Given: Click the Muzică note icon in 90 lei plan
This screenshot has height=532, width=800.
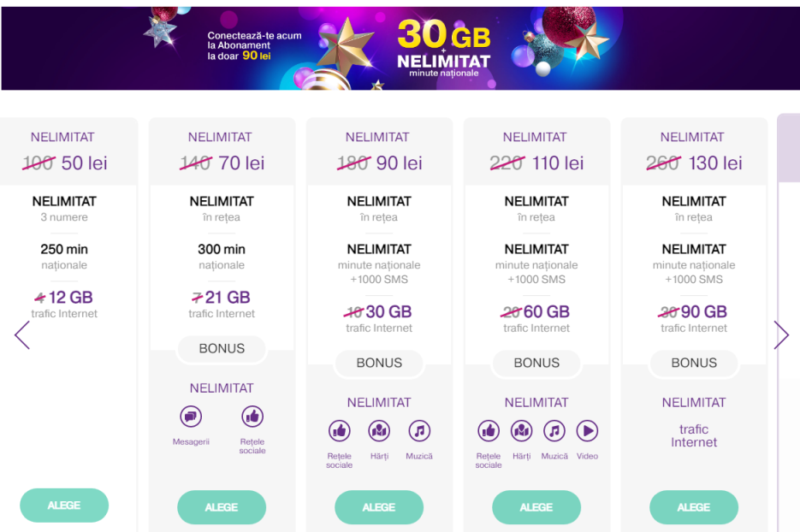Looking at the screenshot, I should click(419, 431).
